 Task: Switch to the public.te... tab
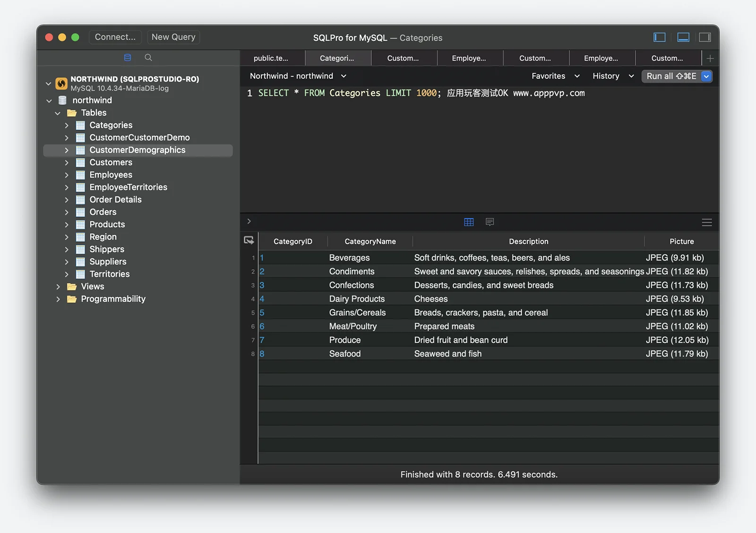[271, 59]
